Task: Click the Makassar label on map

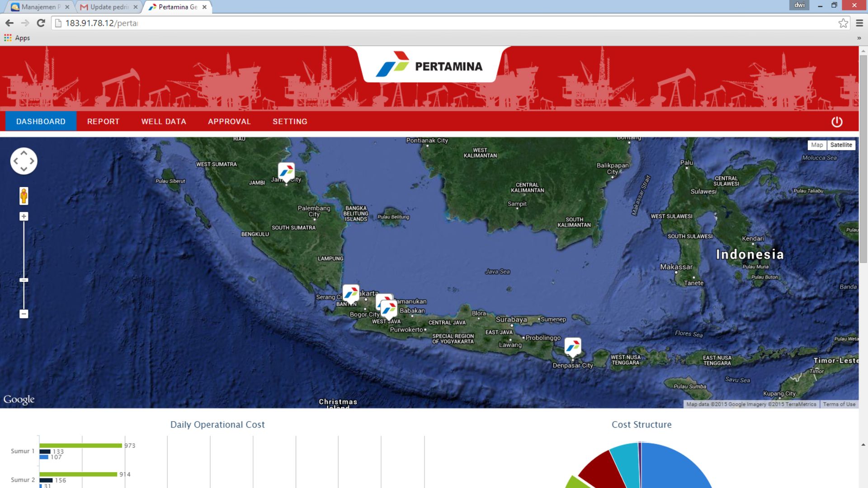Action: 676,267
